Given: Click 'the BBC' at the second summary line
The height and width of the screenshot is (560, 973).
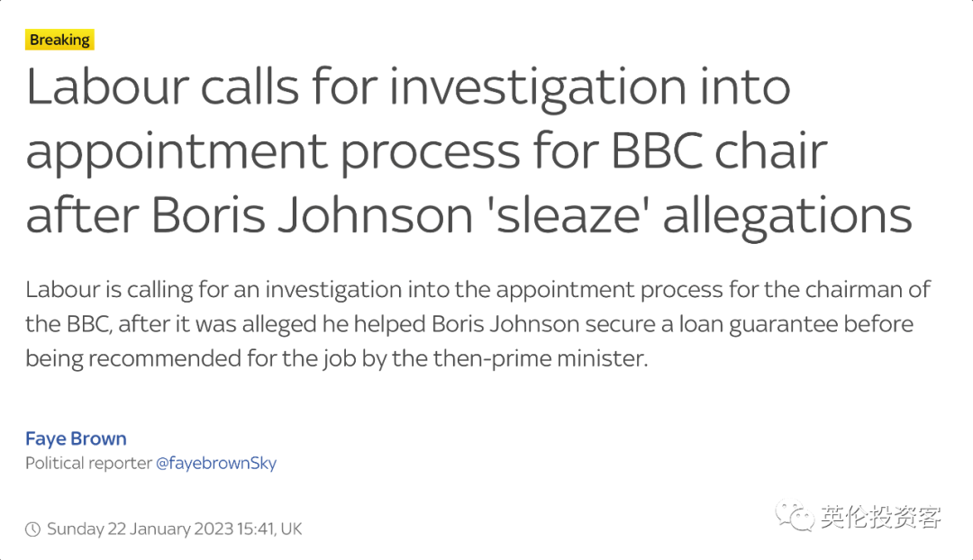Looking at the screenshot, I should click(x=68, y=324).
